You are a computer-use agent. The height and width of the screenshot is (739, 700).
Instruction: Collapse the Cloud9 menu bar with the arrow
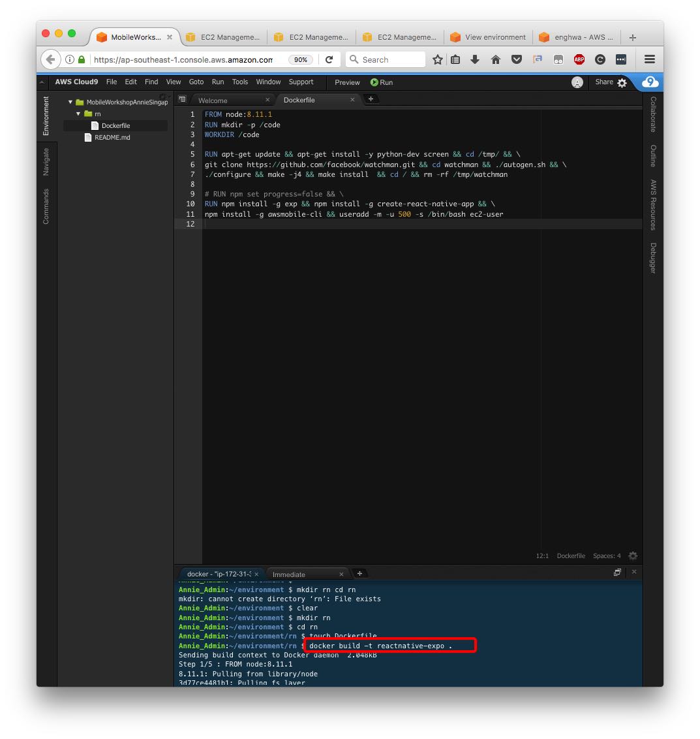point(42,82)
